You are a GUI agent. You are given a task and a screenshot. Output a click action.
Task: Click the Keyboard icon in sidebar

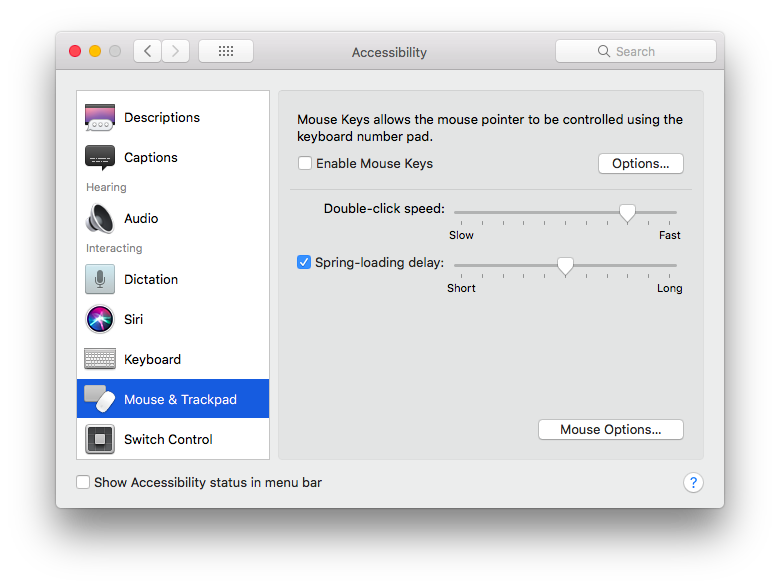[x=100, y=359]
